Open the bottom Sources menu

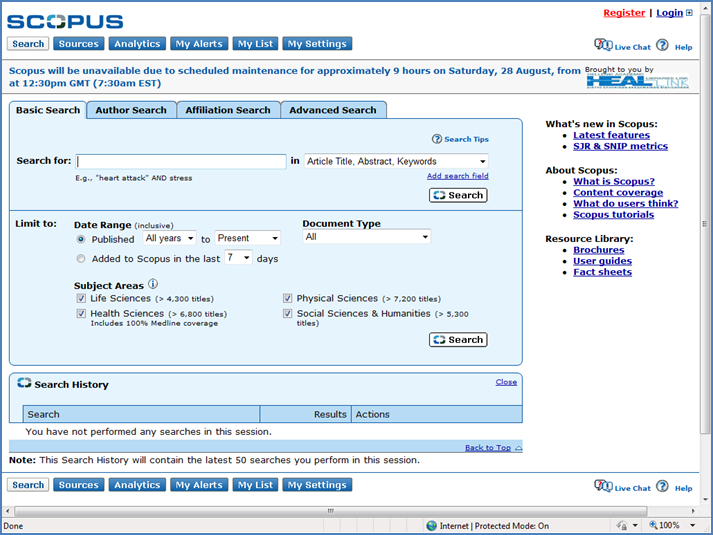point(79,485)
